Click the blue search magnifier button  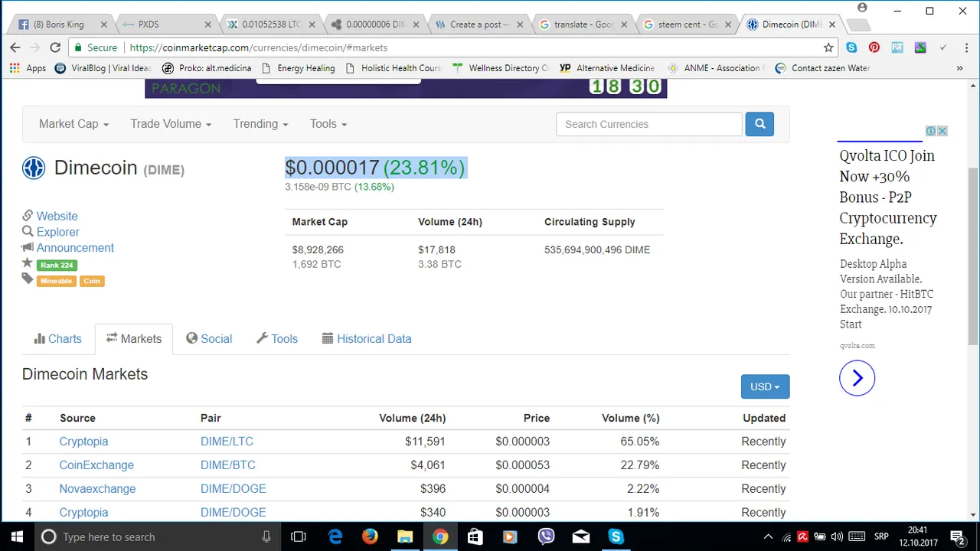(x=759, y=124)
